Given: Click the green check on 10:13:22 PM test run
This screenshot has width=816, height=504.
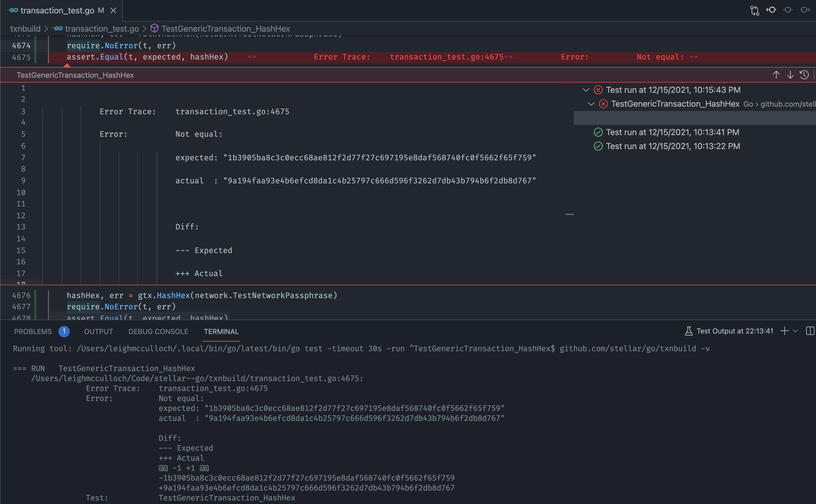Looking at the screenshot, I should (x=598, y=146).
